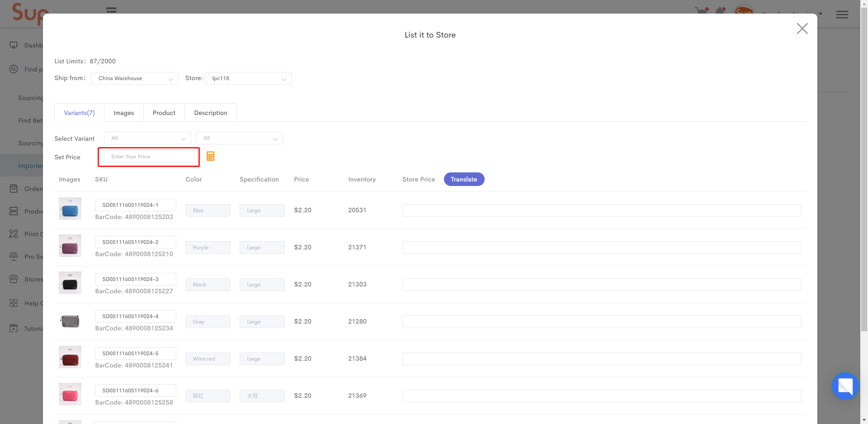Click the Translate button
This screenshot has width=868, height=424.
click(464, 179)
